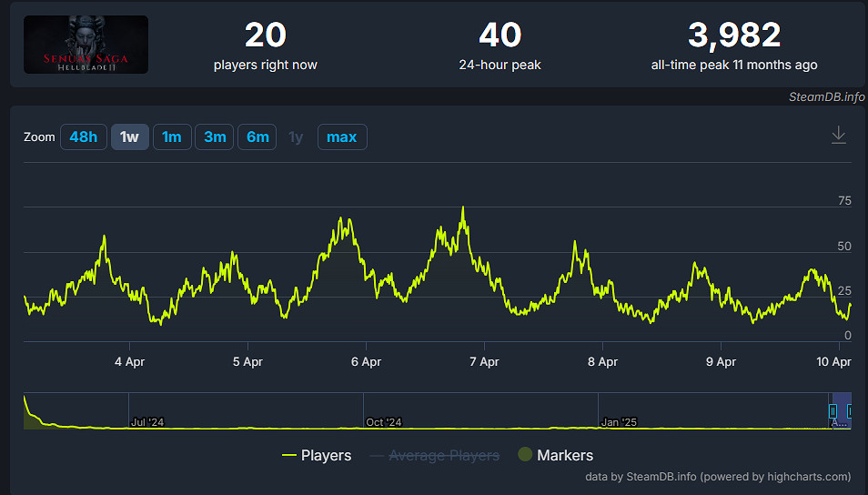
Task: Switch the chart zoom to 1m
Action: (171, 137)
